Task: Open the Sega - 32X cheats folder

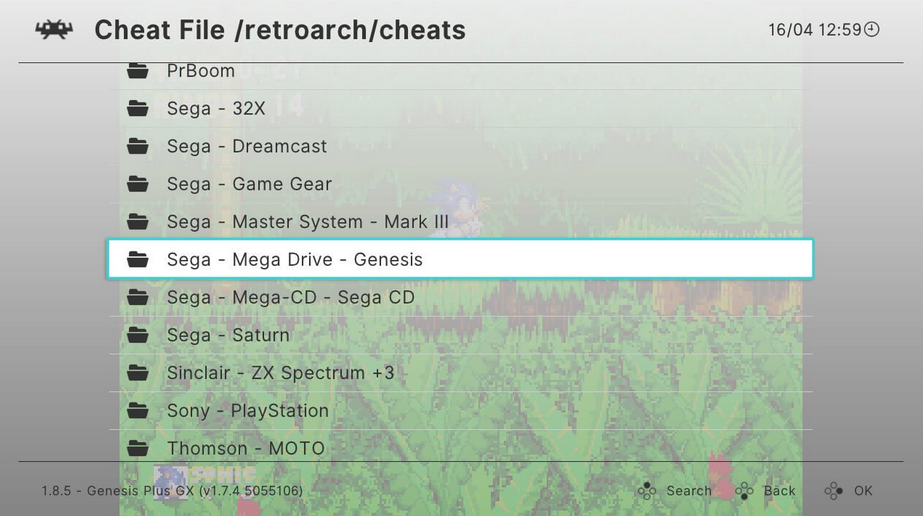Action: (461, 108)
